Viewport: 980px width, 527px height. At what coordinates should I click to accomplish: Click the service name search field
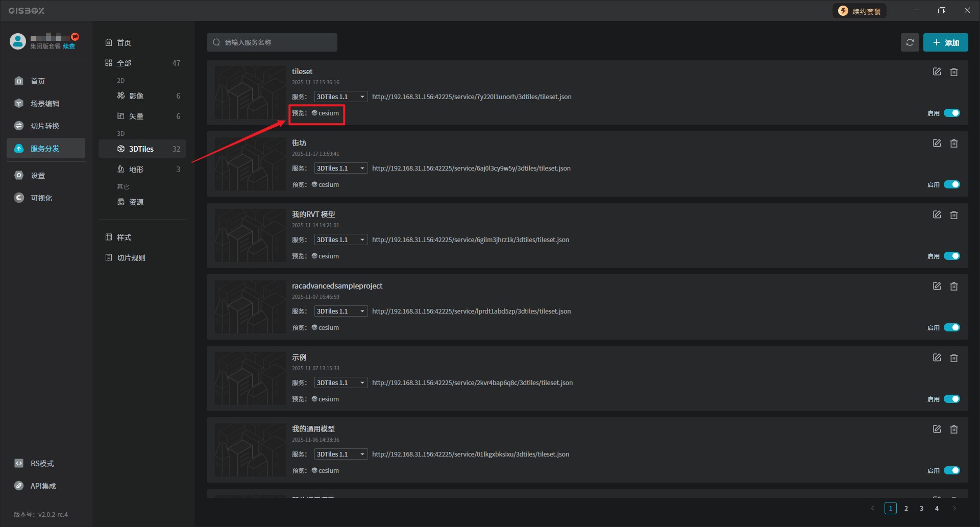tap(272, 42)
